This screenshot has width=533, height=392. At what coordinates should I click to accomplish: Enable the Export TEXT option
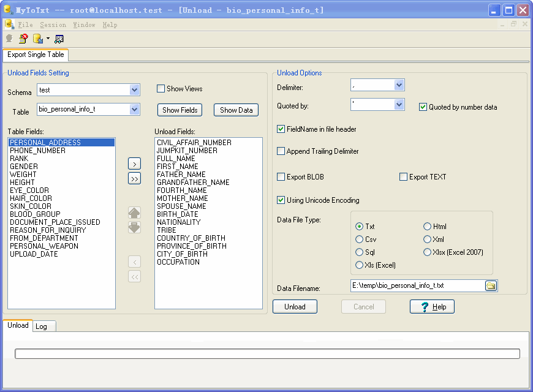coord(404,177)
